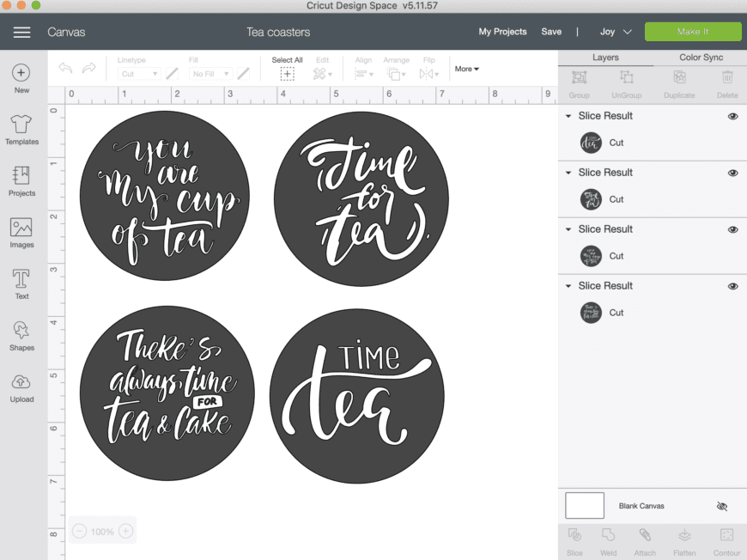Redo the last action

pyautogui.click(x=88, y=68)
